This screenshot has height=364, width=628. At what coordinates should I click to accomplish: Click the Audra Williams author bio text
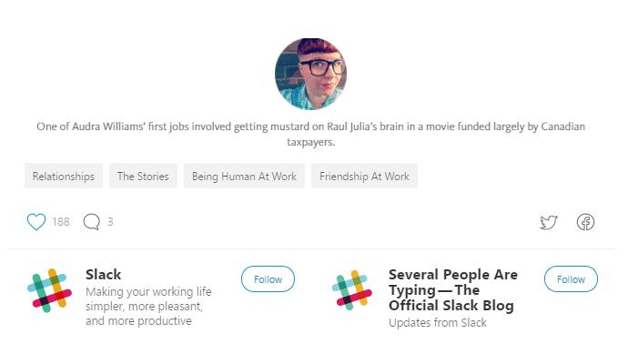[310, 134]
